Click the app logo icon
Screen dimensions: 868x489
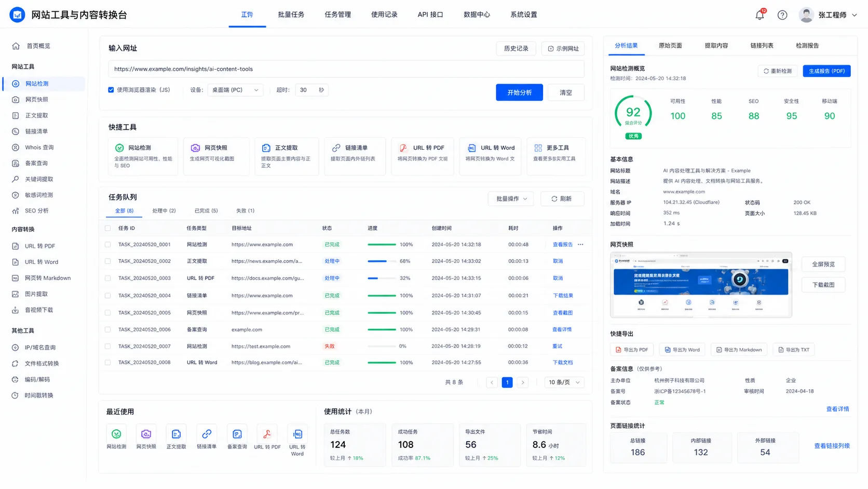pos(17,15)
